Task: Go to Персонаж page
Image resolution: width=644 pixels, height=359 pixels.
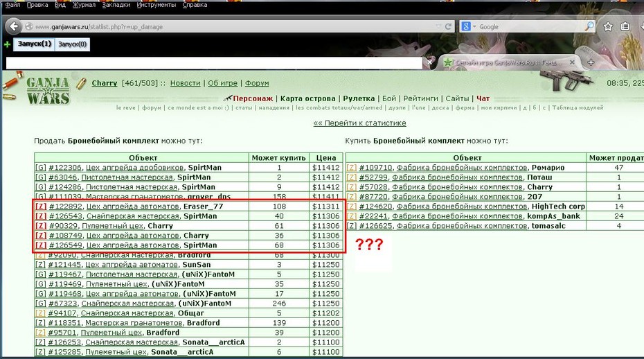Action: click(x=253, y=98)
